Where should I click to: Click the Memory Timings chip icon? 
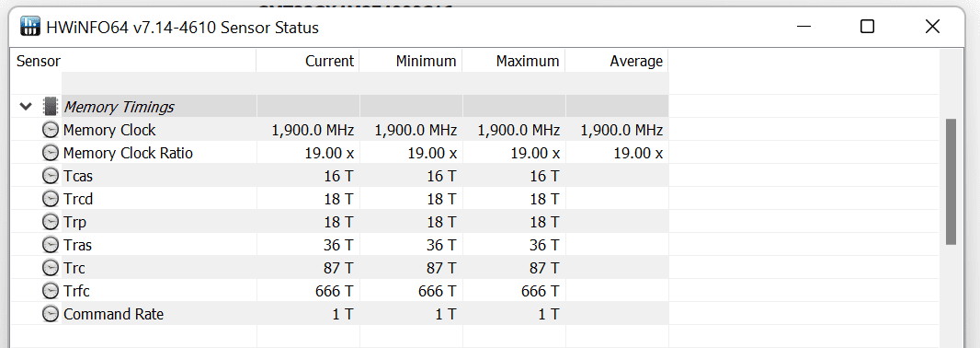[51, 107]
